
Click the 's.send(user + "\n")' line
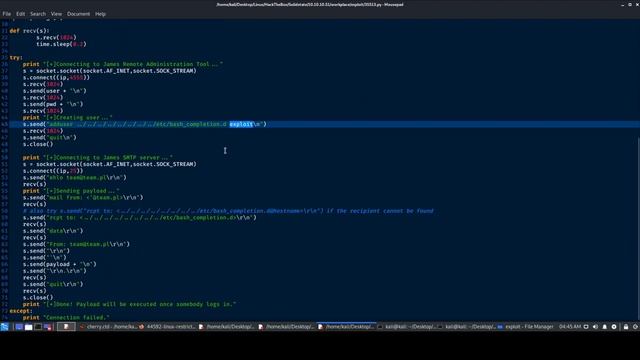[55, 91]
